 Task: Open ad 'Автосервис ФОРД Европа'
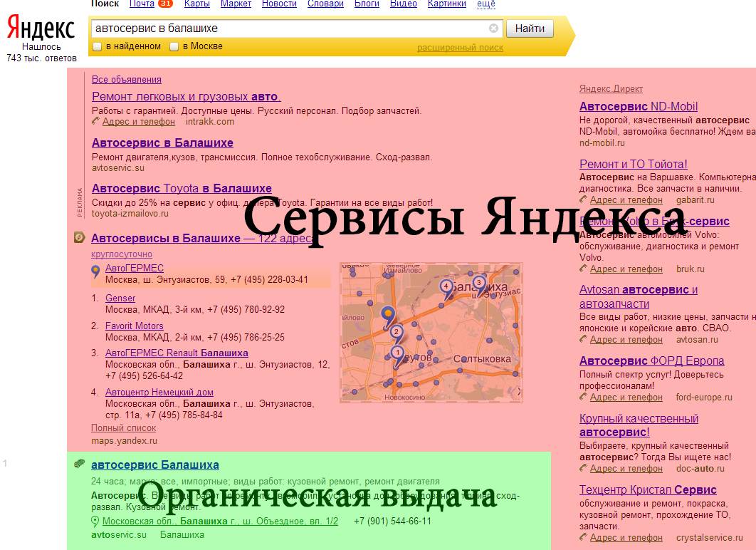point(651,361)
